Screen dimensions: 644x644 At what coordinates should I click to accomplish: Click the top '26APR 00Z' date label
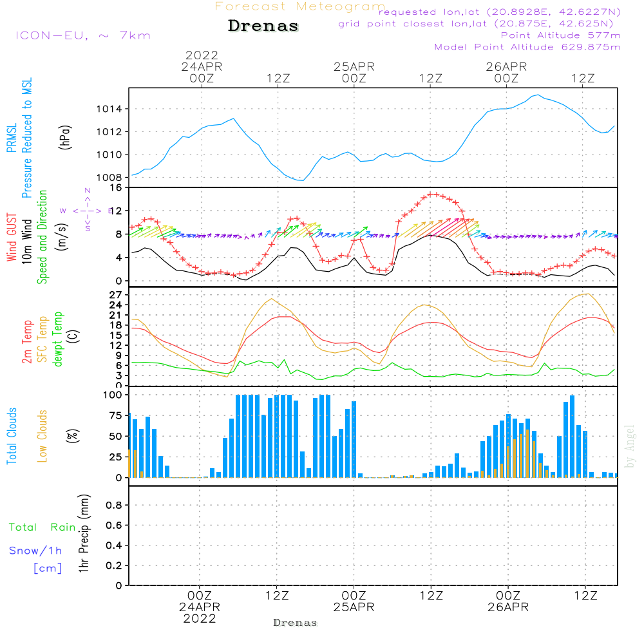pyautogui.click(x=506, y=72)
